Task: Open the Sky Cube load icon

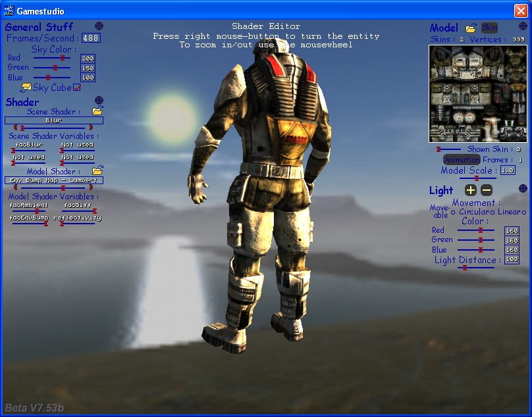Action: click(x=26, y=88)
